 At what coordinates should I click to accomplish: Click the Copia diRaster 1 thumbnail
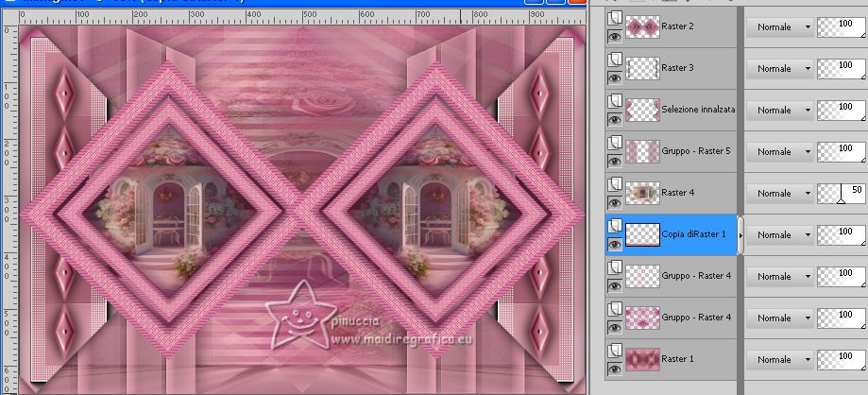[x=642, y=234]
